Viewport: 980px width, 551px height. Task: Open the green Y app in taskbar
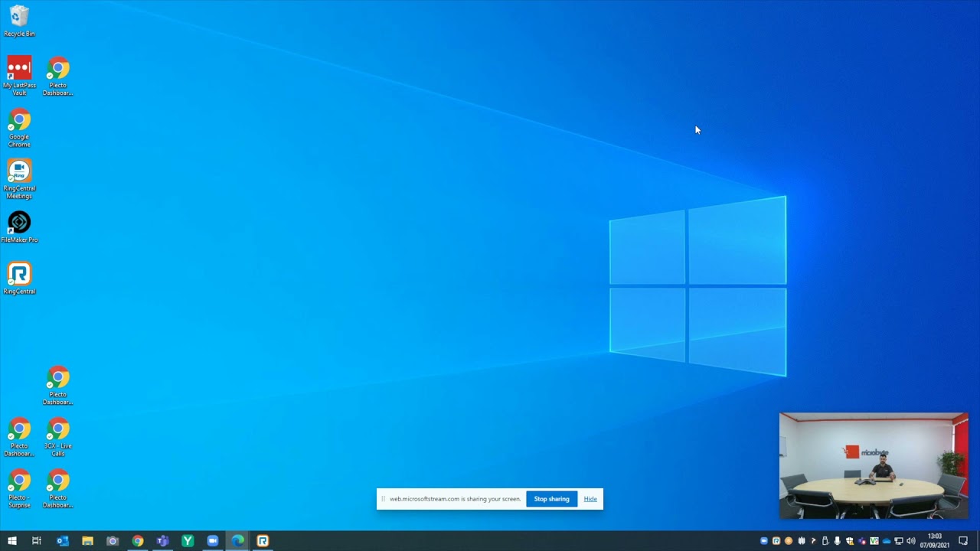pos(188,541)
